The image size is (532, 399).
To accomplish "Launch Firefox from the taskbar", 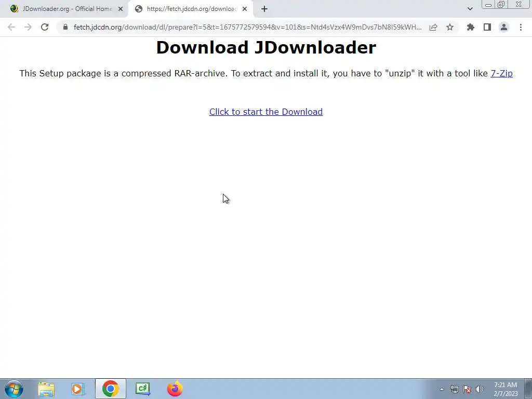I will [x=175, y=389].
